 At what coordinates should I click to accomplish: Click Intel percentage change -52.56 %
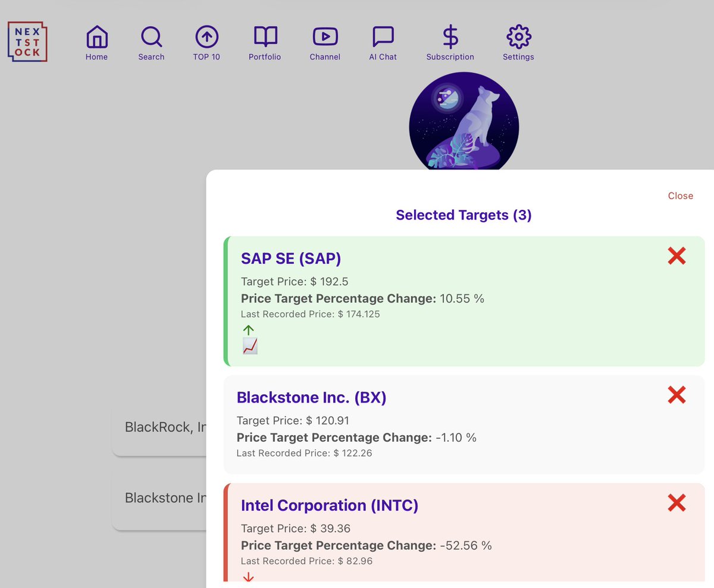366,546
